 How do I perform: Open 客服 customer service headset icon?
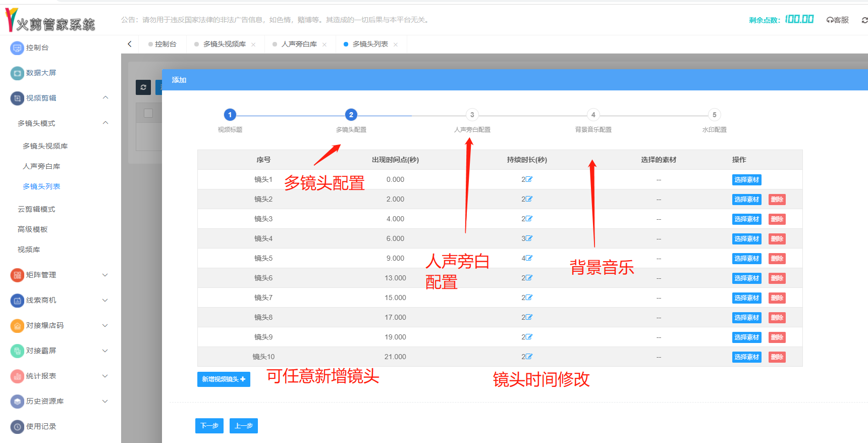[830, 20]
